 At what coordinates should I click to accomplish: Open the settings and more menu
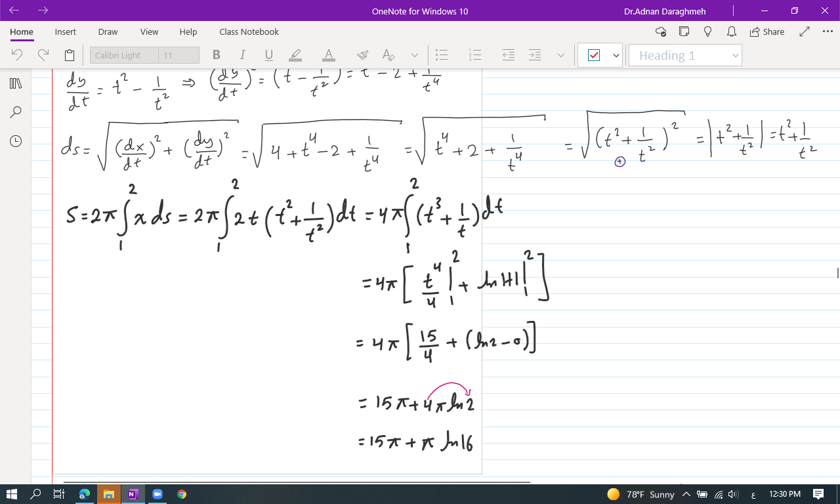point(827,31)
